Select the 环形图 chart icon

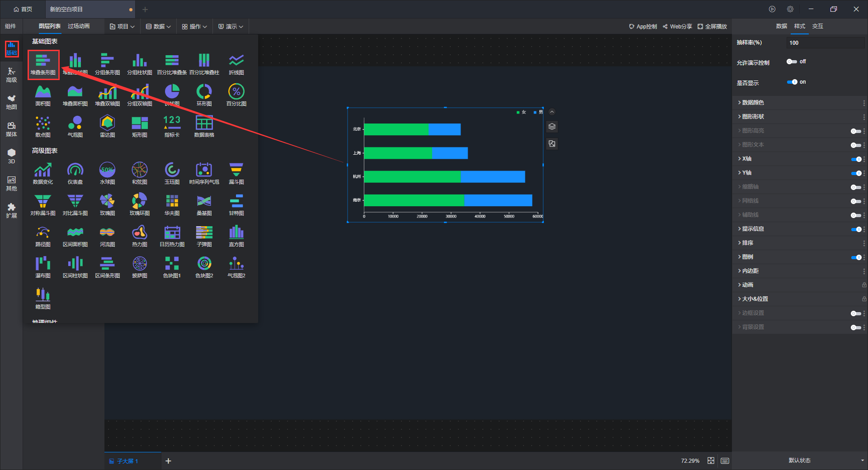tap(204, 95)
